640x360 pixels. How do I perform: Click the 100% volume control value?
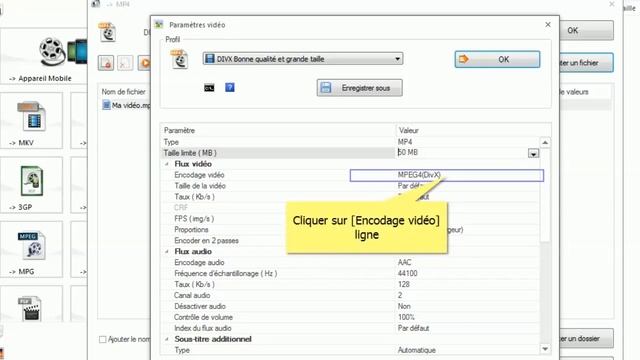406,317
